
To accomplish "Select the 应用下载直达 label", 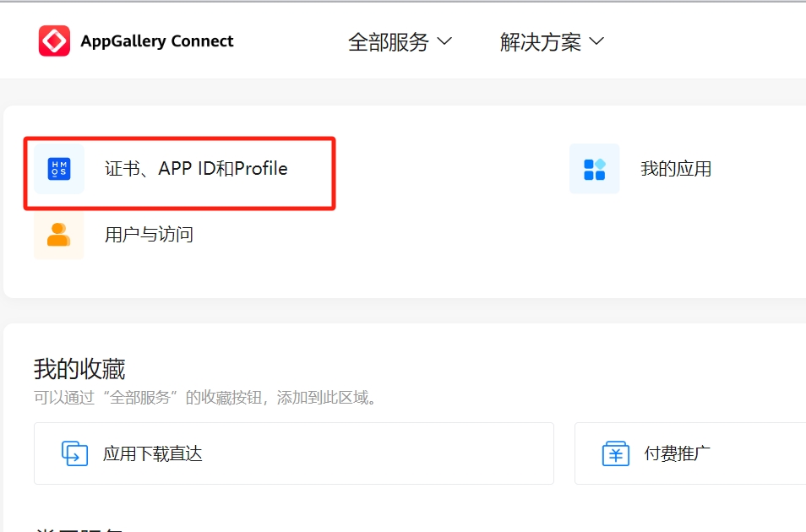I will pos(153,453).
